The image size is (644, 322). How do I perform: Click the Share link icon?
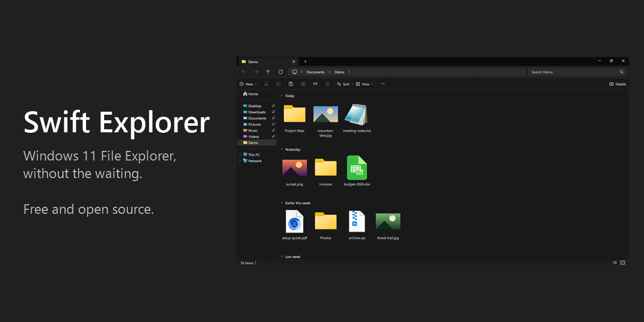point(315,84)
